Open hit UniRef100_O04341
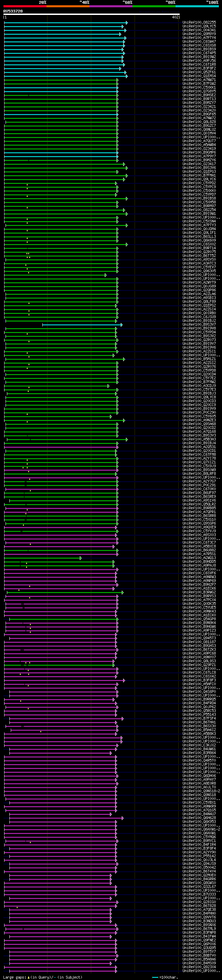Screen dimensions: 222x980 [199, 30]
